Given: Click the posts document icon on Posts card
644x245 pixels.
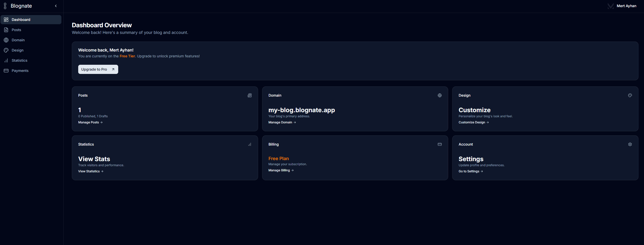Looking at the screenshot, I should pos(249,95).
